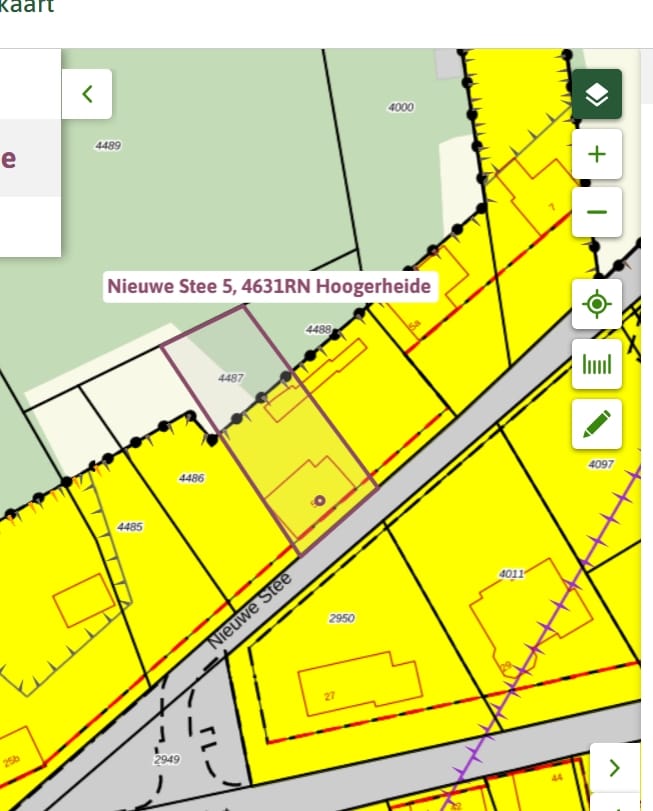
Task: Select parcel 4485 on the map
Action: coord(130,526)
